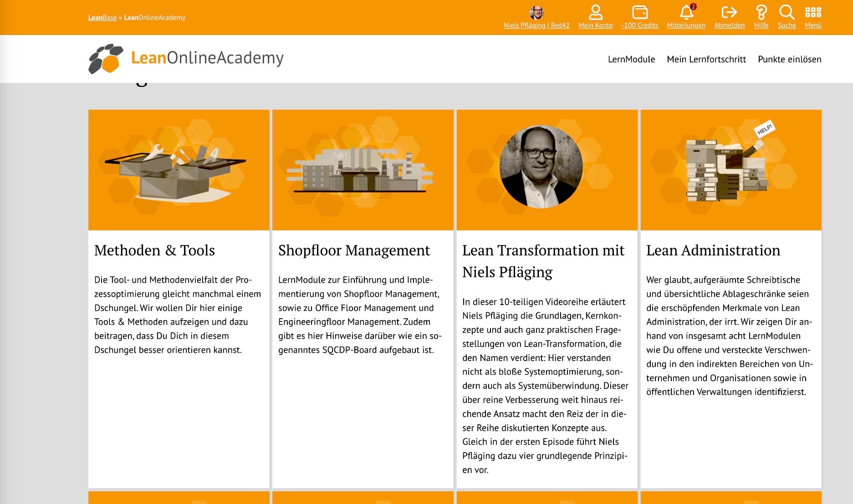
Task: Open the Lean Administration paper stack image
Action: [731, 170]
